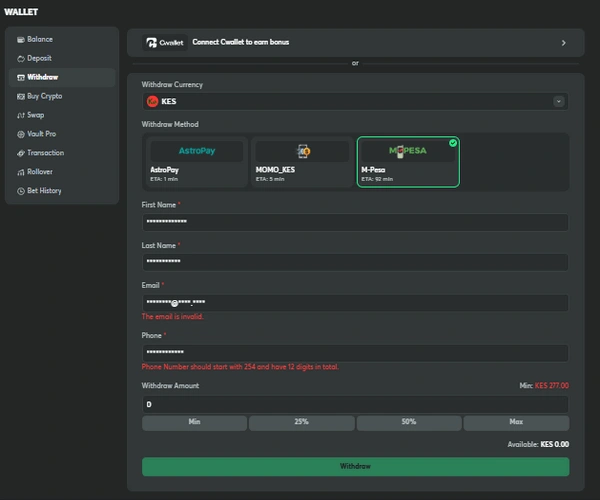Image resolution: width=600 pixels, height=500 pixels.
Task: Set amount with the 25% button
Action: click(302, 422)
